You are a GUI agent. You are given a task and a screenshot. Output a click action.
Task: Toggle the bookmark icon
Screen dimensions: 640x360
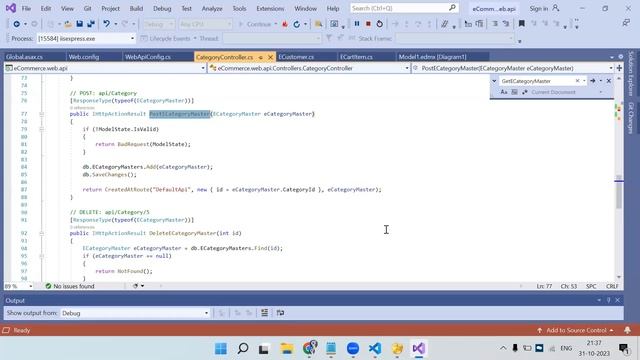[x=522, y=24]
